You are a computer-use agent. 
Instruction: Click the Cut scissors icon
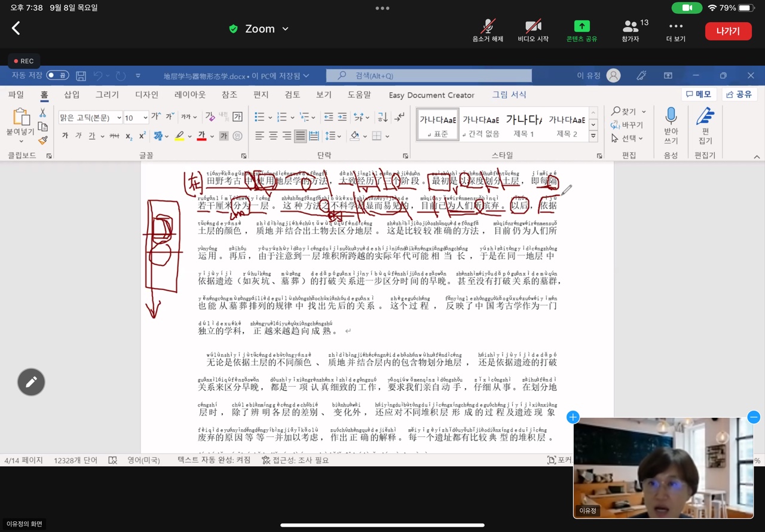tap(42, 113)
